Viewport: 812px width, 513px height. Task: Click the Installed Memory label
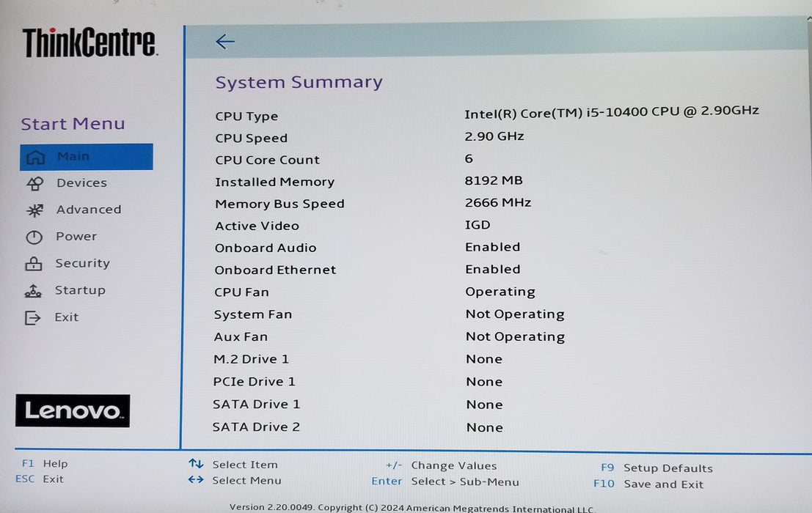point(274,182)
